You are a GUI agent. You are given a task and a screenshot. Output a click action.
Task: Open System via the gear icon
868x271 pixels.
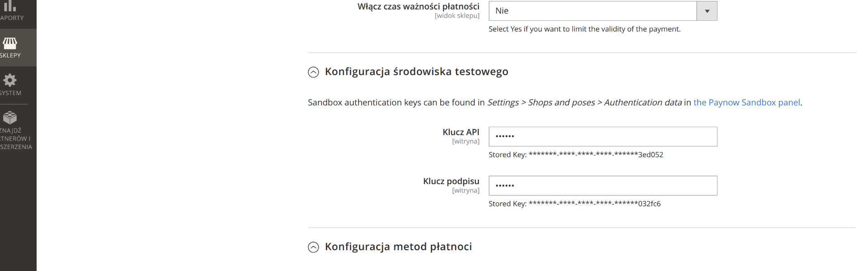point(9,81)
